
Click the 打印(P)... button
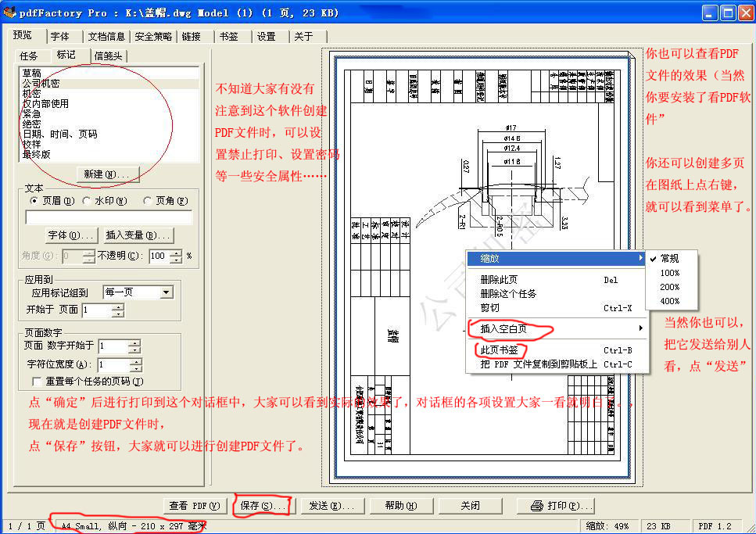click(x=555, y=506)
